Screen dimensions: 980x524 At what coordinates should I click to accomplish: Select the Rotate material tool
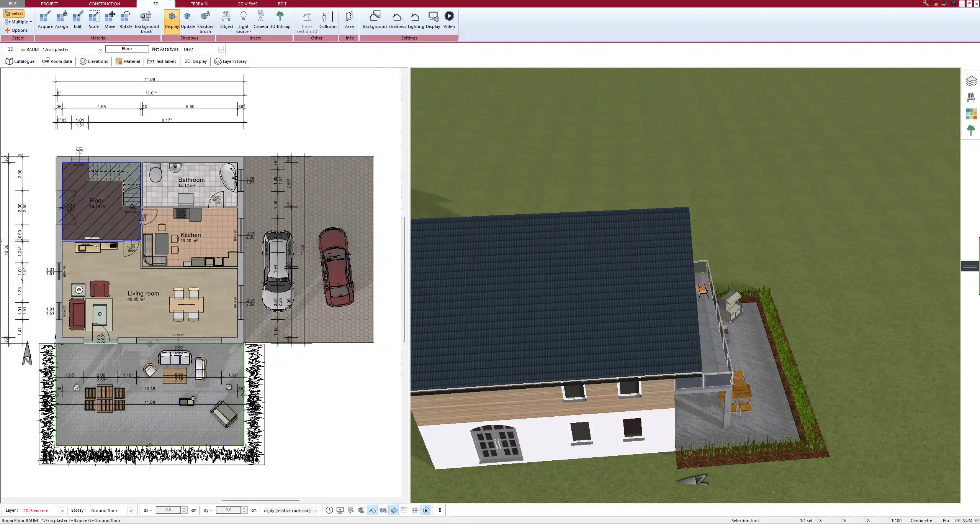click(x=126, y=20)
